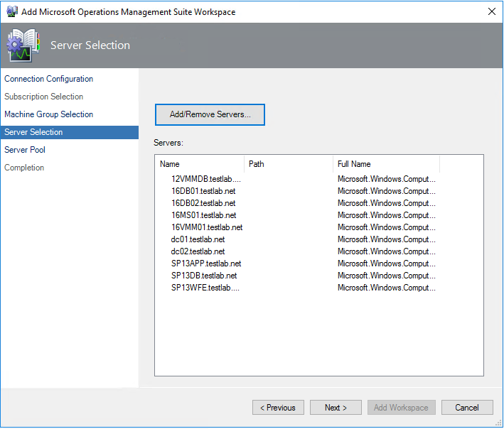Select the highlighted Server Selection step
The height and width of the screenshot is (429, 504).
[x=33, y=132]
